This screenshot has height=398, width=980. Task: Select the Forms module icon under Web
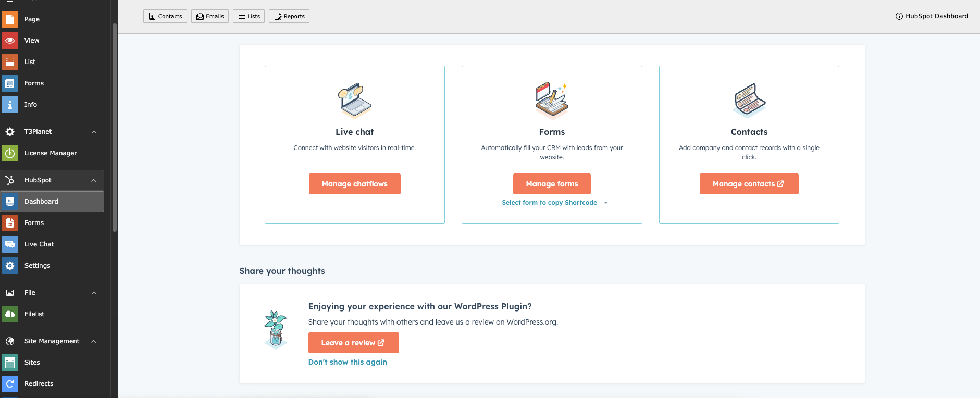10,83
